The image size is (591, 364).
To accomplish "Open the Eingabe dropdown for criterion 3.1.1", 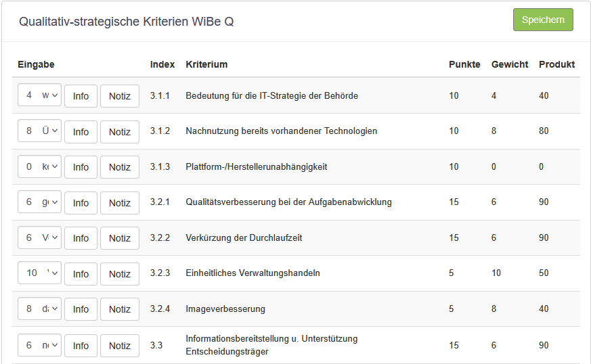I will tap(39, 95).
